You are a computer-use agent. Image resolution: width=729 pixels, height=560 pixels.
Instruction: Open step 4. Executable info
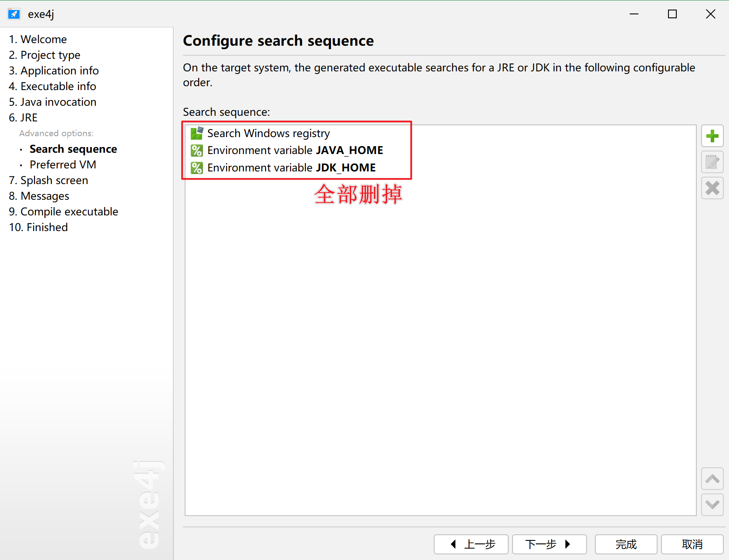point(52,86)
